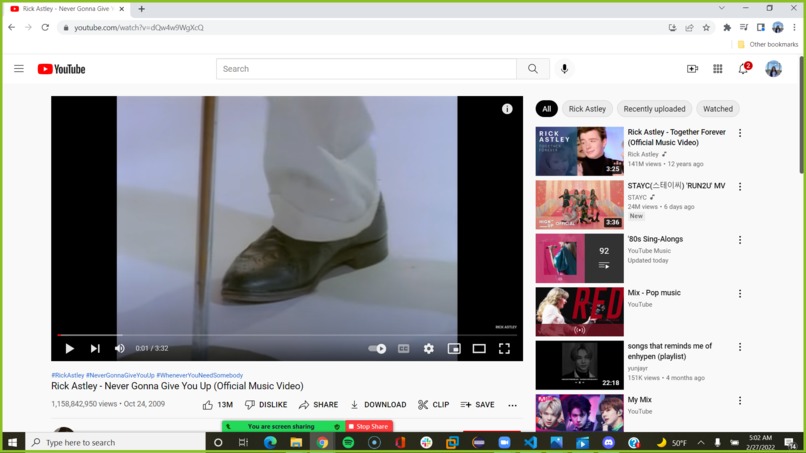Image resolution: width=806 pixels, height=453 pixels.
Task: Click the Download button
Action: coord(378,405)
